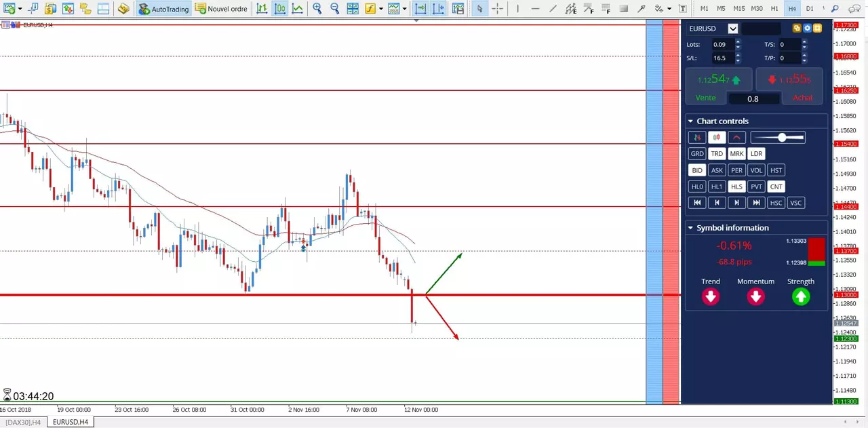Switch to the D1 timeframe
The height and width of the screenshot is (428, 868).
point(809,9)
